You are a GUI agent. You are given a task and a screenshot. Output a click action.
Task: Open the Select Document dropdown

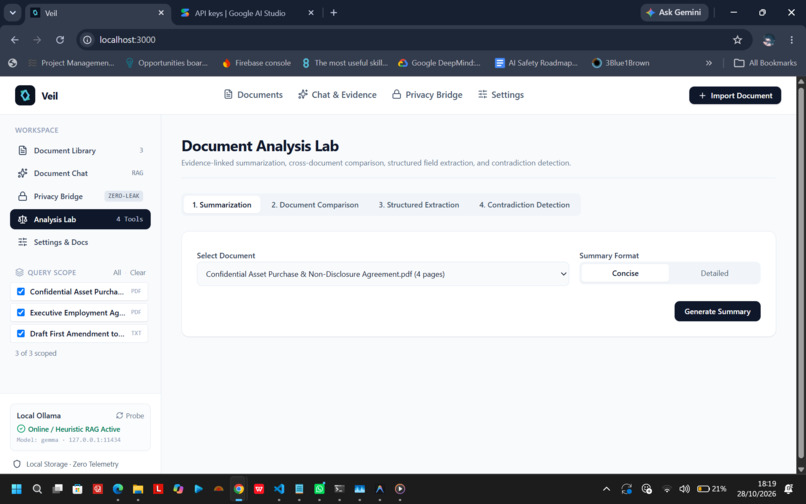pos(382,274)
